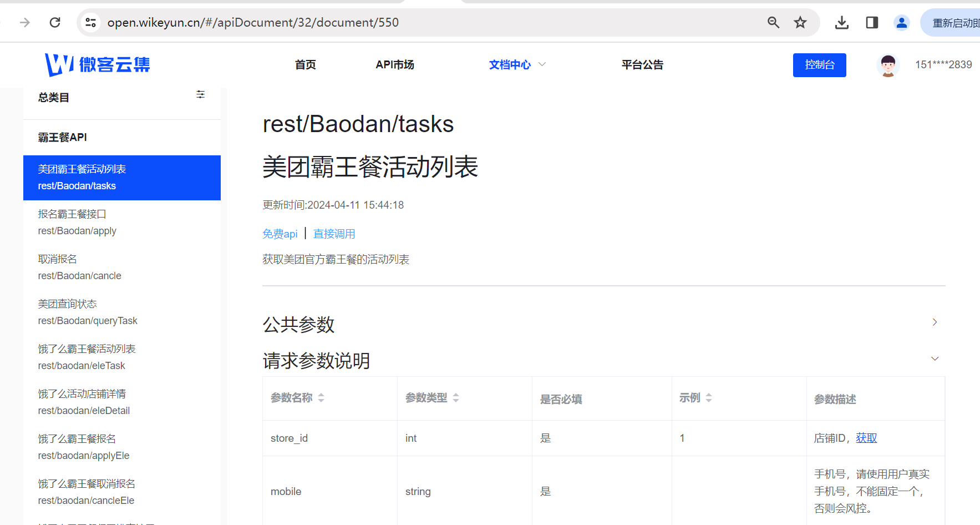
Task: Open the Chrome profile avatar icon
Action: 902,23
